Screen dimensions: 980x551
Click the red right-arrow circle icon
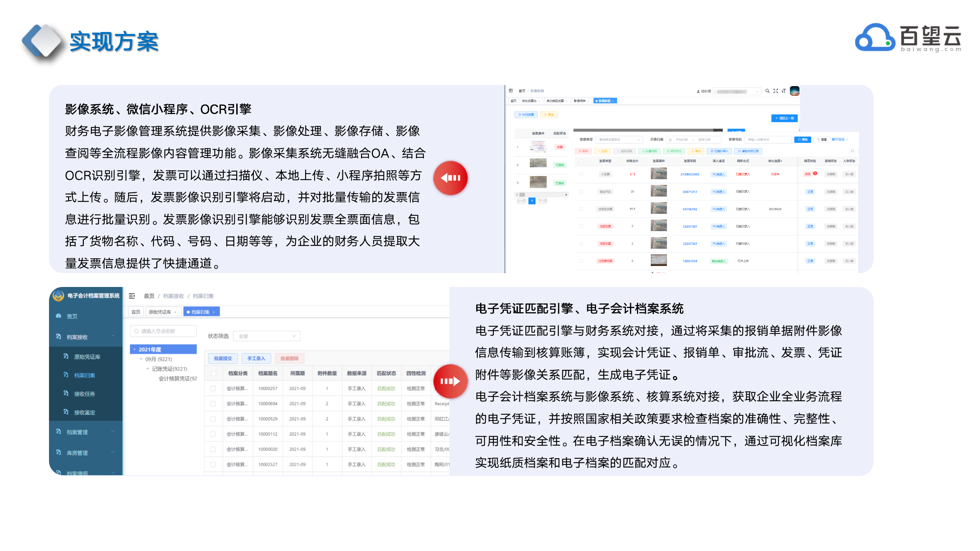[x=450, y=381]
